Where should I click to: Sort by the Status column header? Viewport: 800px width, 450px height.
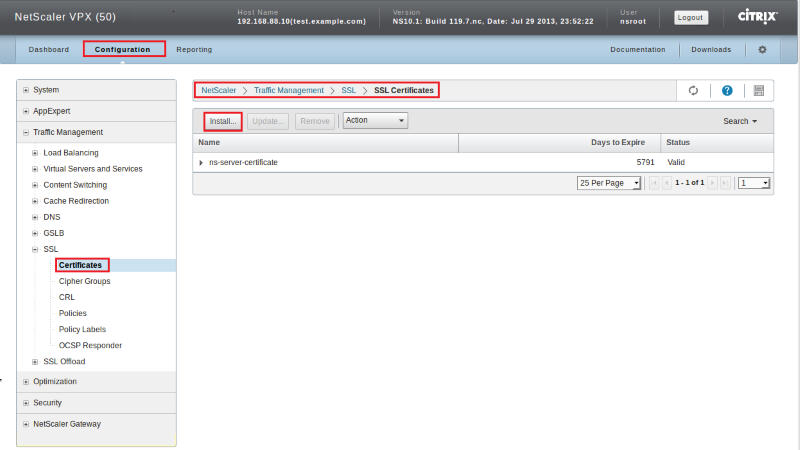pyautogui.click(x=717, y=142)
